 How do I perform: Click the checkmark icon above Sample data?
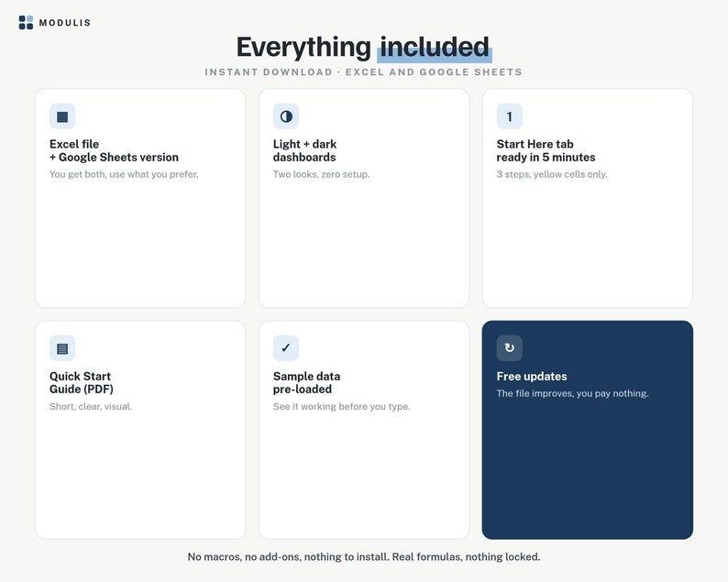coord(286,348)
